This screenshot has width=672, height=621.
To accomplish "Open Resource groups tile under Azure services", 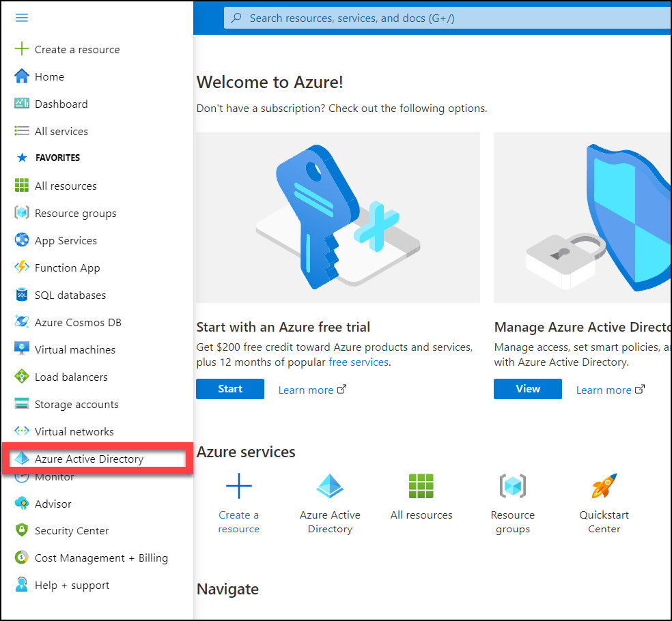I will (x=513, y=504).
